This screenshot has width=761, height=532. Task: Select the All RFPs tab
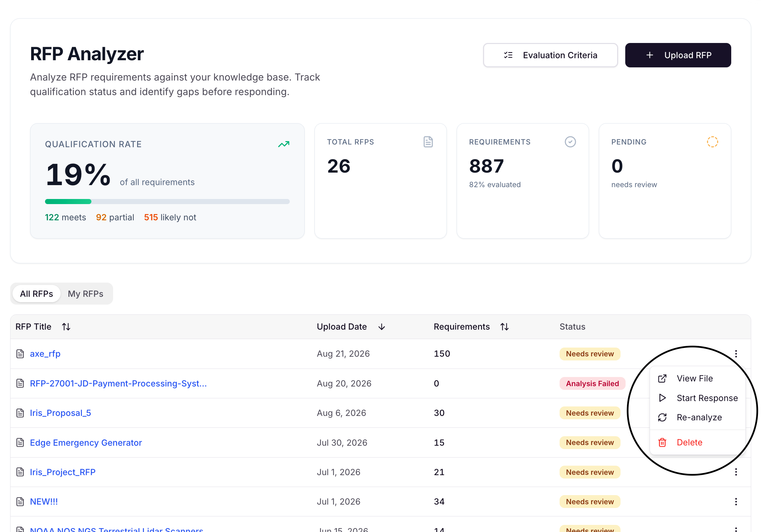[x=37, y=294]
